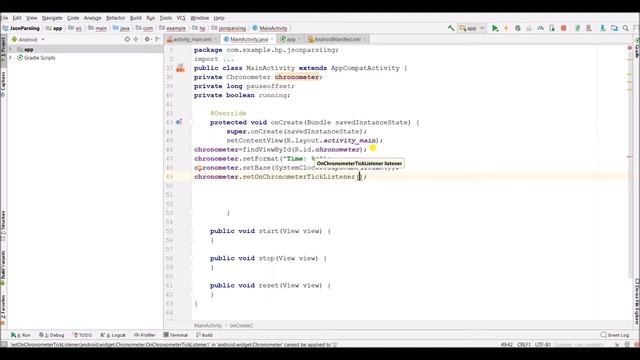The image size is (640, 360).
Task: Switch to the app gradle tab
Action: click(x=291, y=39)
